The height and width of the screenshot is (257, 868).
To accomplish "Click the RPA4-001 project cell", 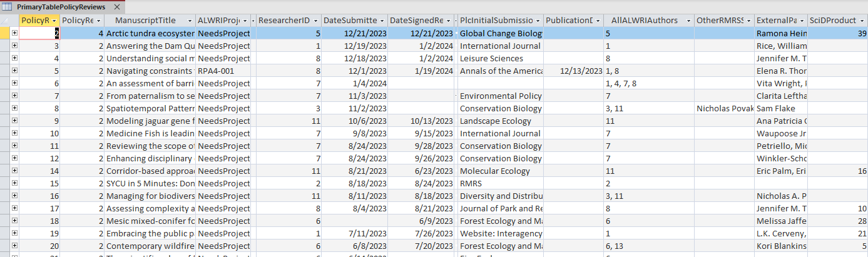I will tap(223, 71).
